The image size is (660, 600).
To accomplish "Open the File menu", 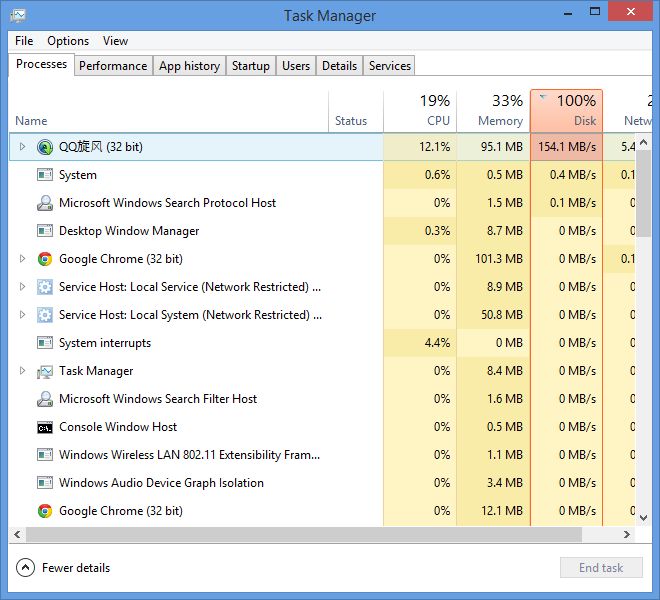I will (x=24, y=41).
